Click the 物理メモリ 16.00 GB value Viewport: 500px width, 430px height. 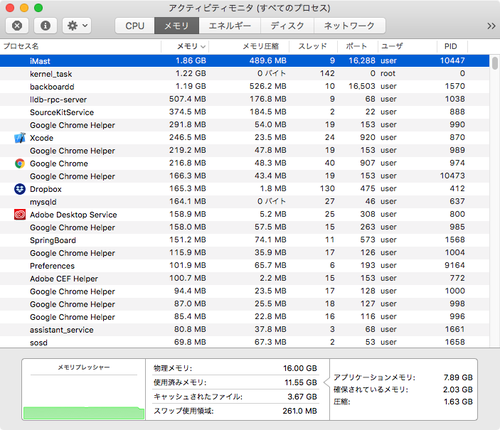pos(300,368)
